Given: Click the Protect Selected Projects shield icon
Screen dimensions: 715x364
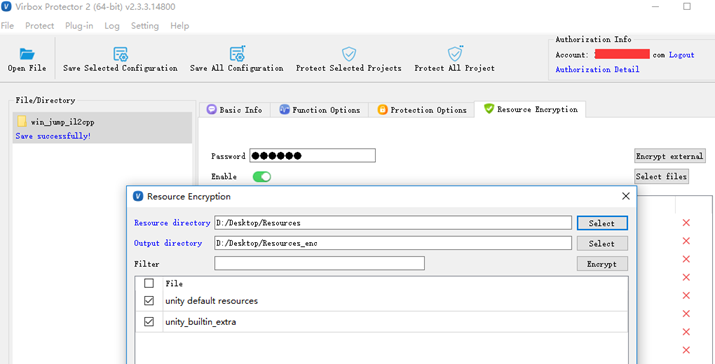Looking at the screenshot, I should [349, 54].
